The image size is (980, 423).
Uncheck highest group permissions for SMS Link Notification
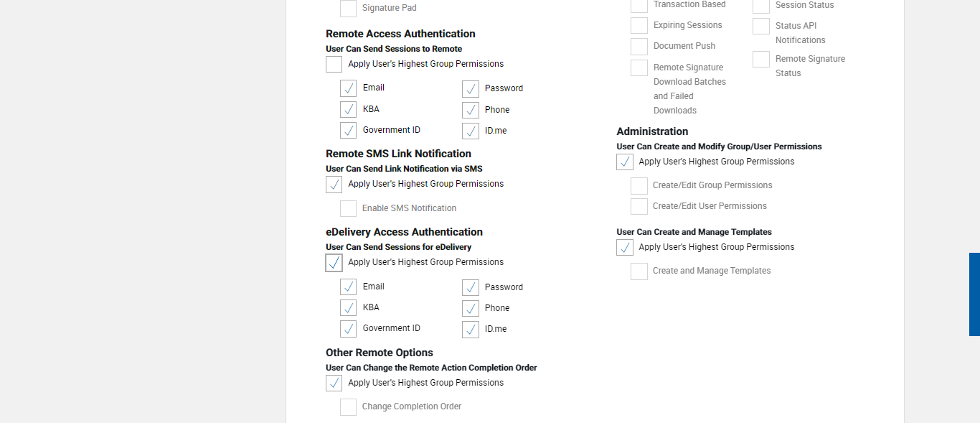click(334, 185)
